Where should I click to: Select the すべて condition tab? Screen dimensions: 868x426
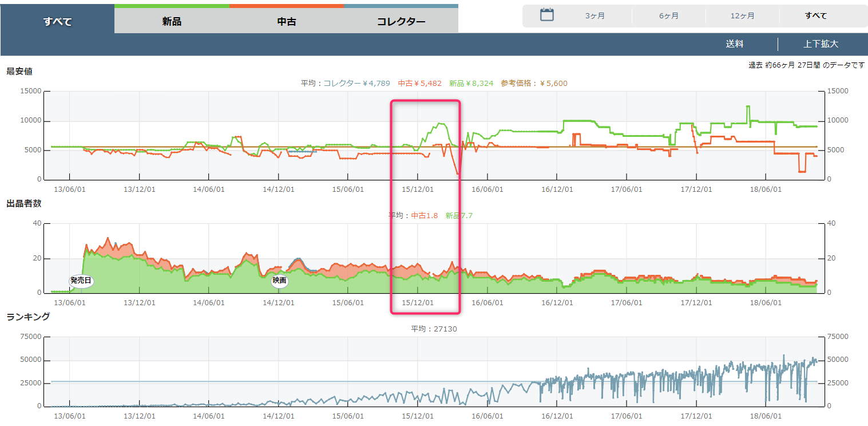(57, 22)
